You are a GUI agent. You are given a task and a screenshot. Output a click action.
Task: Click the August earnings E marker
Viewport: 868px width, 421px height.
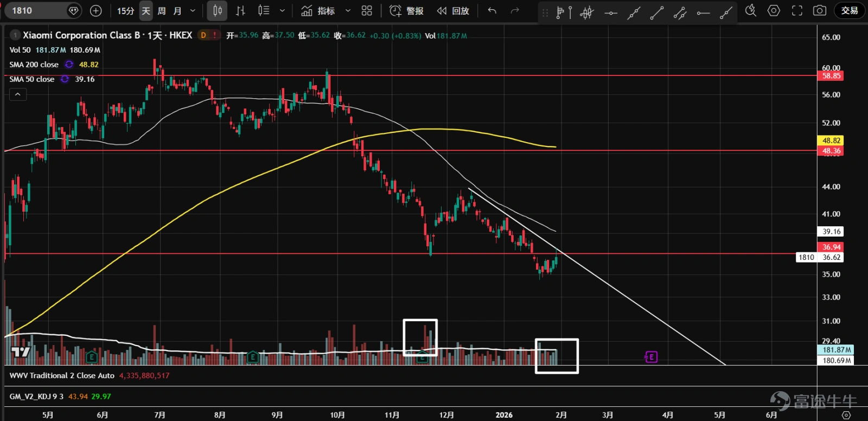252,357
